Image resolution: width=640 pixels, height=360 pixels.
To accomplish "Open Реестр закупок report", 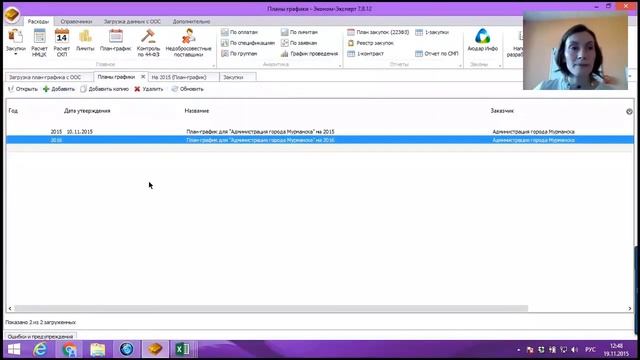I will click(x=370, y=42).
